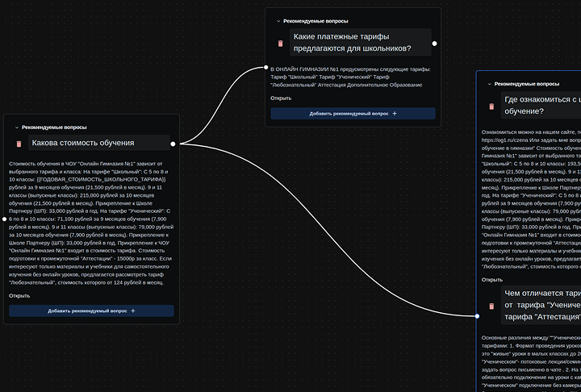Click 'Открыть' under the right card's first answer
This screenshot has height=392, width=581.
click(492, 280)
